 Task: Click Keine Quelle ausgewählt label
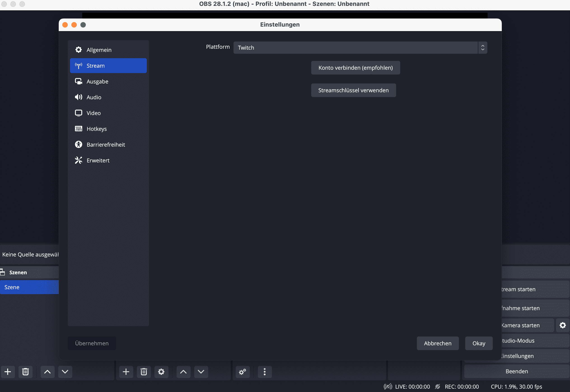click(x=30, y=254)
